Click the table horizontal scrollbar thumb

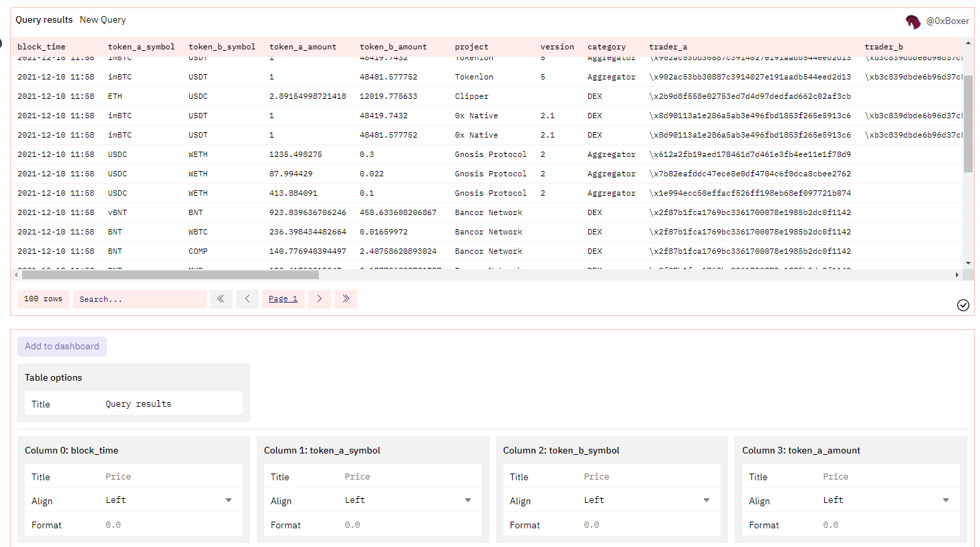(x=170, y=275)
